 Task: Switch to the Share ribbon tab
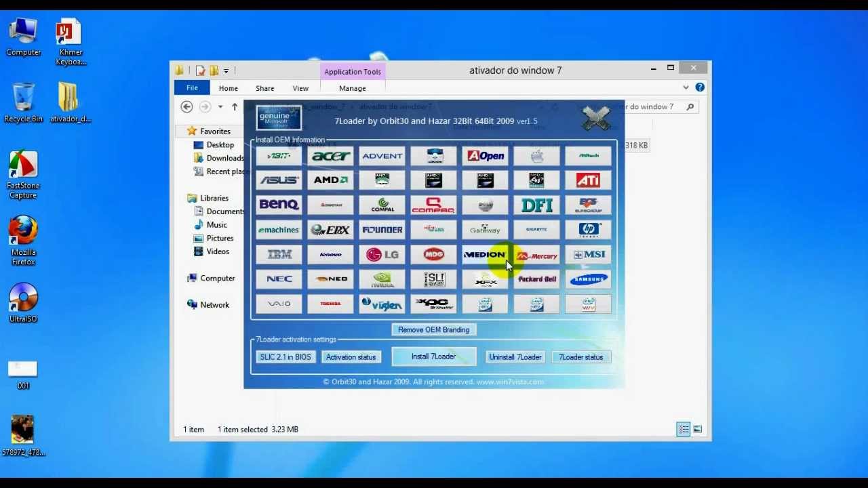point(265,88)
